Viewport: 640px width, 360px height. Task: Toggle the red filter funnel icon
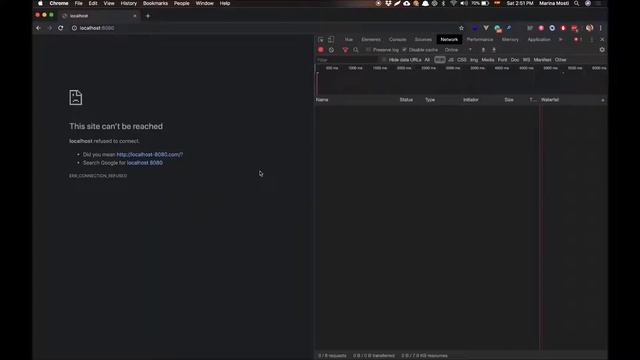[x=345, y=50]
